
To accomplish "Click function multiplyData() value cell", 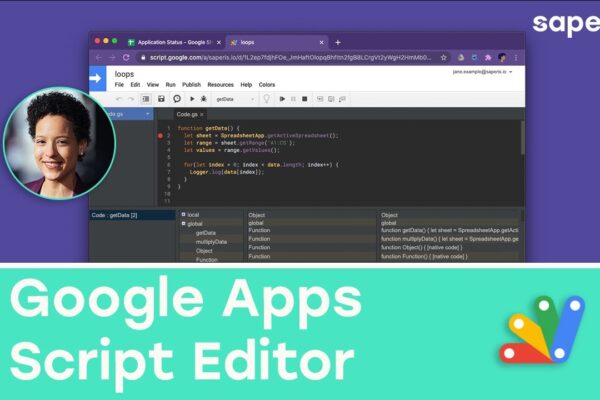I will pyautogui.click(x=450, y=239).
